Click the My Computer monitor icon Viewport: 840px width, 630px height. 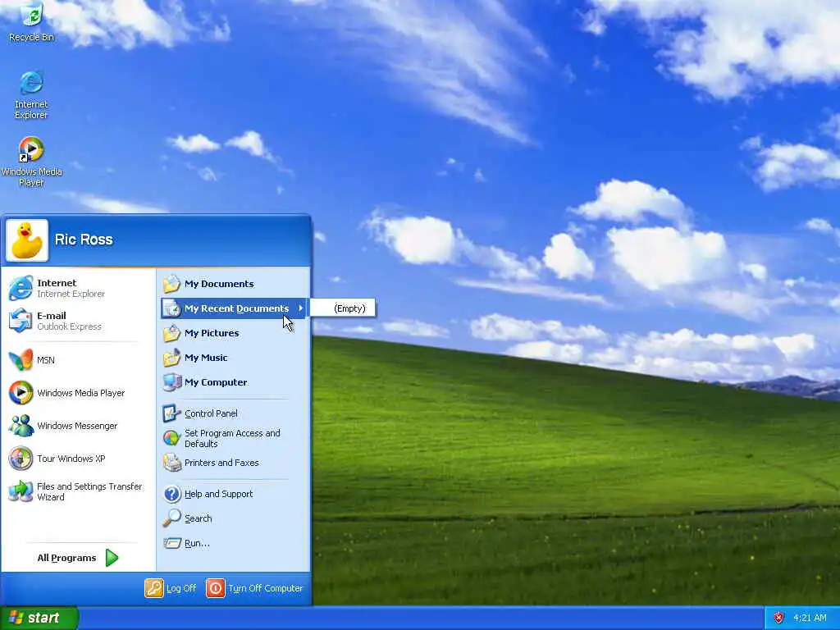click(171, 382)
